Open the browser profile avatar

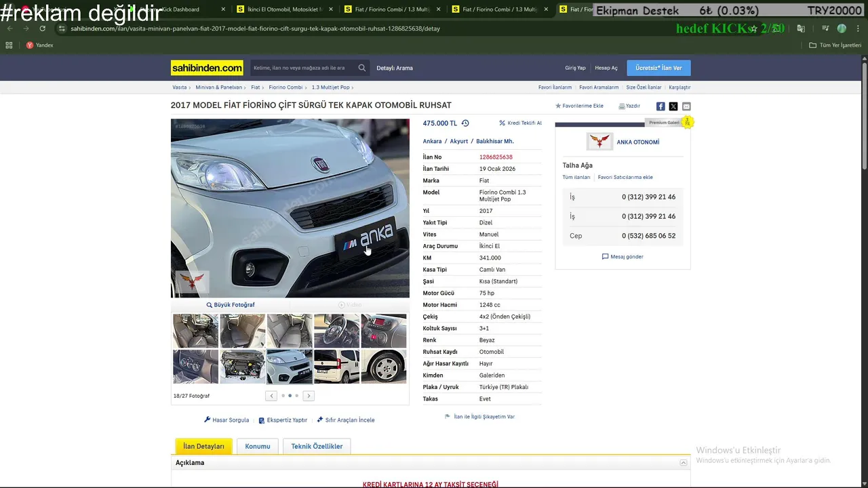tap(842, 28)
